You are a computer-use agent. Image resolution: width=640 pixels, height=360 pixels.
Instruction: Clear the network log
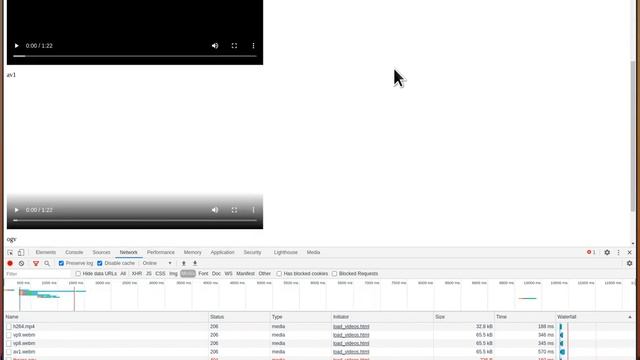pos(22,264)
